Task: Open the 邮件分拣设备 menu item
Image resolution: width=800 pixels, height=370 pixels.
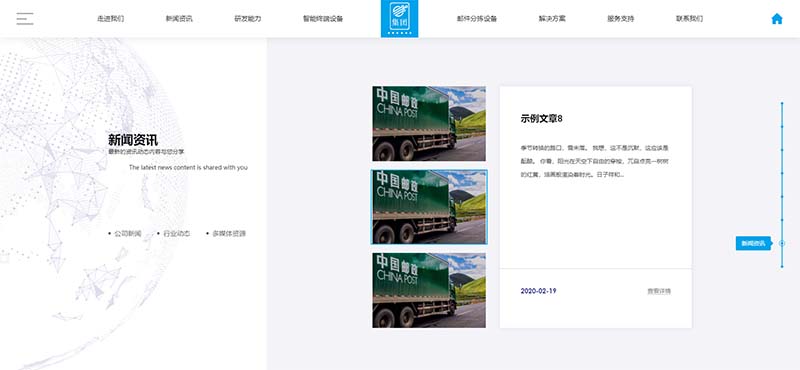Action: point(477,19)
